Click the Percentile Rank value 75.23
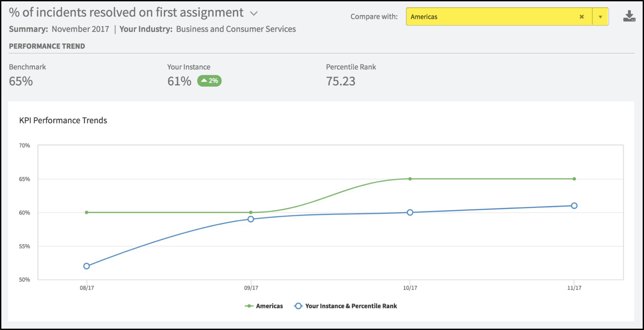 click(340, 81)
